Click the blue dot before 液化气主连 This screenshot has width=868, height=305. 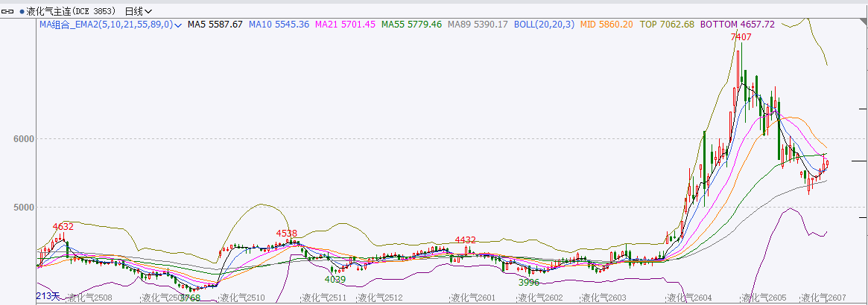coord(22,12)
